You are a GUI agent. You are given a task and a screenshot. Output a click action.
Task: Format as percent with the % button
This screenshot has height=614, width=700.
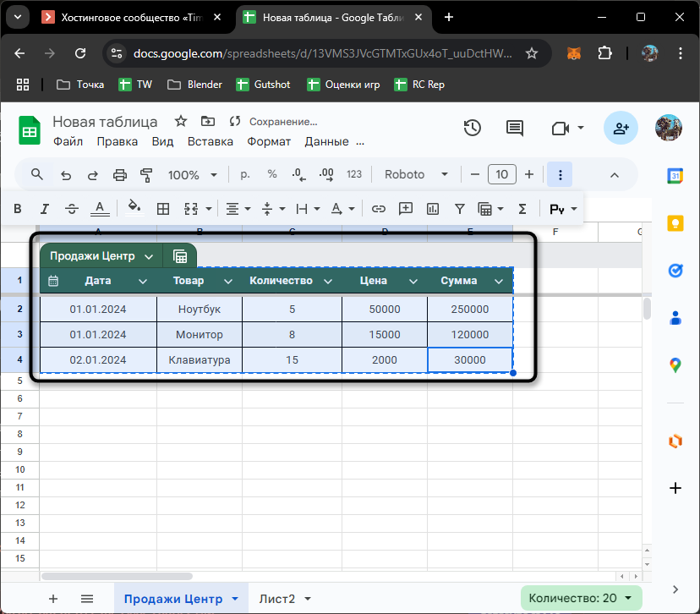[x=272, y=174]
